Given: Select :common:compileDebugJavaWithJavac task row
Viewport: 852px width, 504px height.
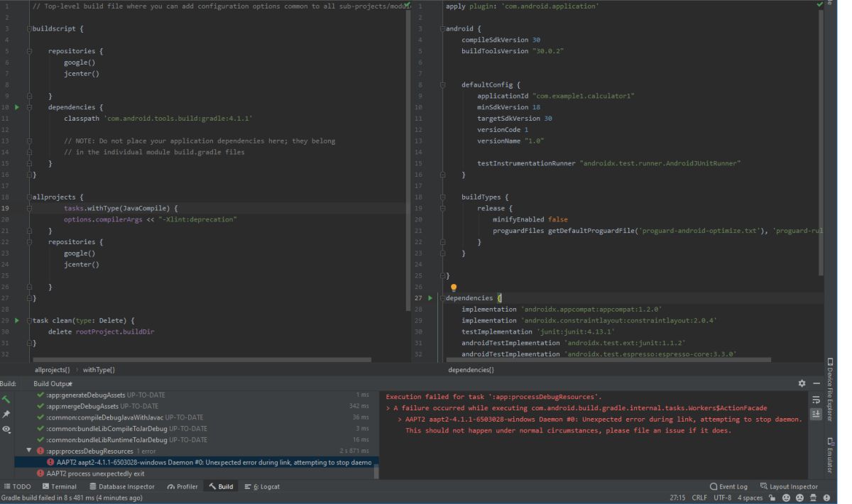Looking at the screenshot, I should pos(197,417).
